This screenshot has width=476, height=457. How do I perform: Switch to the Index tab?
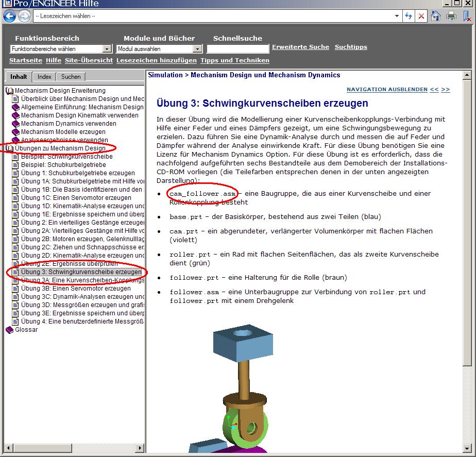point(44,77)
